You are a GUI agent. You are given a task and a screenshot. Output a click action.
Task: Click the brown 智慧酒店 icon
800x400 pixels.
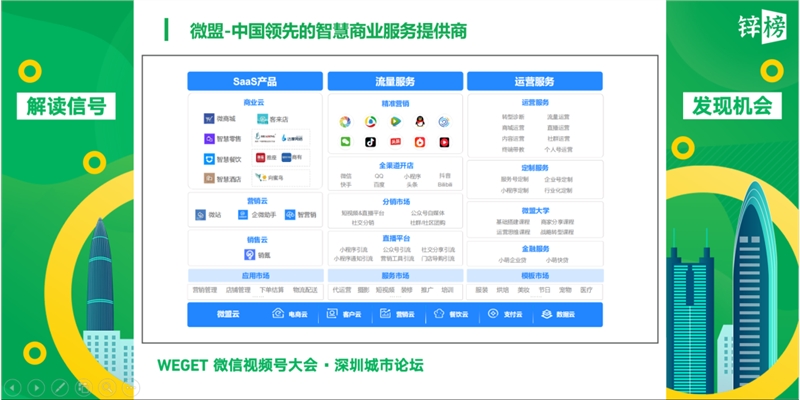209,179
